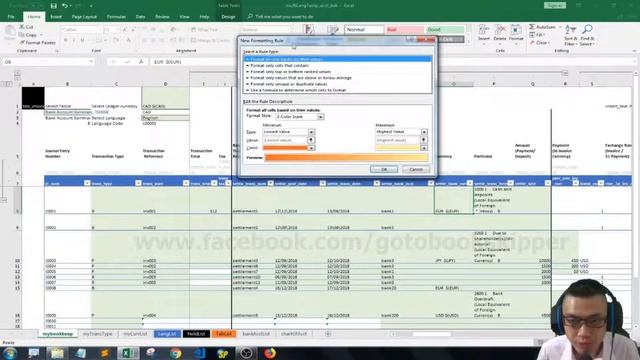640x360 pixels.
Task: Open Find & Select
Action: tap(587, 35)
